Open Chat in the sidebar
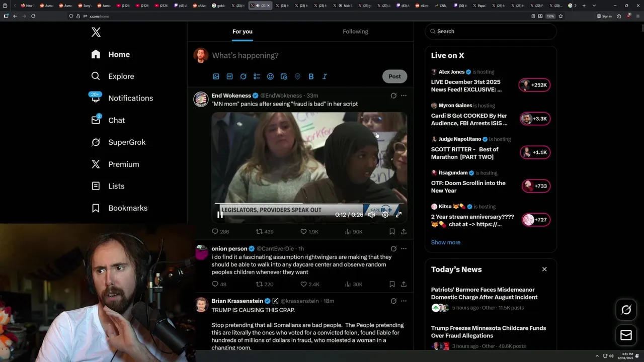644x362 pixels. point(108,120)
